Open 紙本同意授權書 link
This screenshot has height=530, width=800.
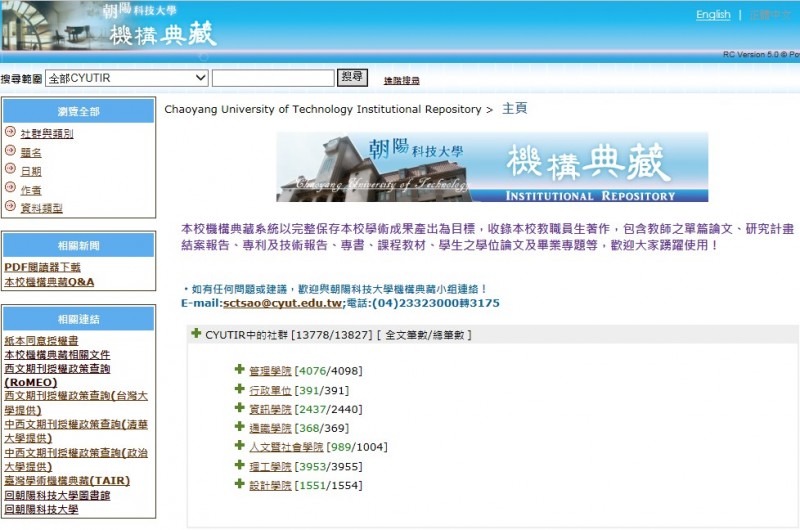tap(41, 341)
